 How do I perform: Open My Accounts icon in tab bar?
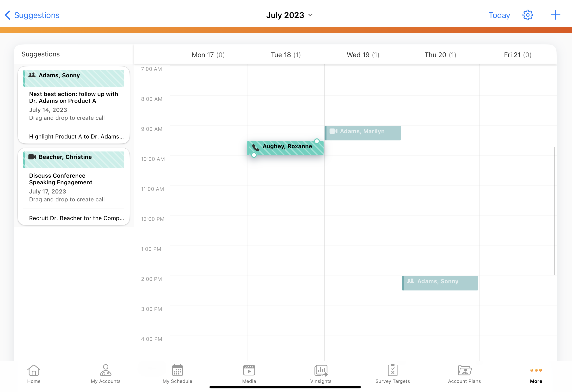[106, 370]
